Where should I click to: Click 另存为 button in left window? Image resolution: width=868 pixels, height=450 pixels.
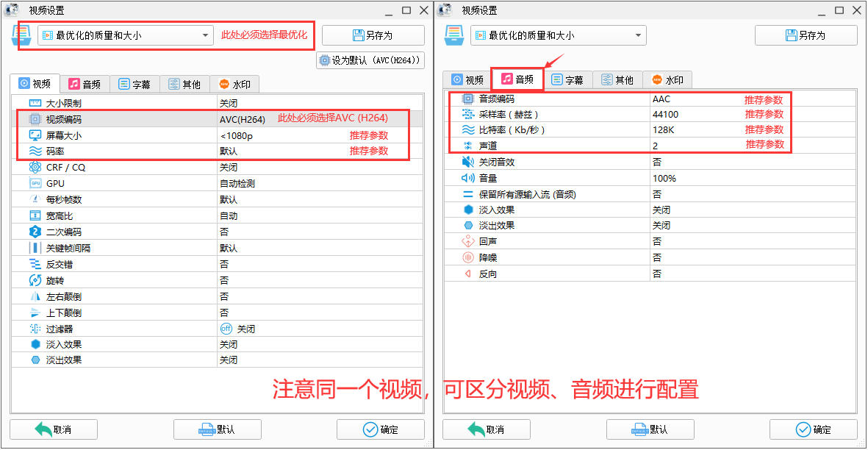(373, 35)
